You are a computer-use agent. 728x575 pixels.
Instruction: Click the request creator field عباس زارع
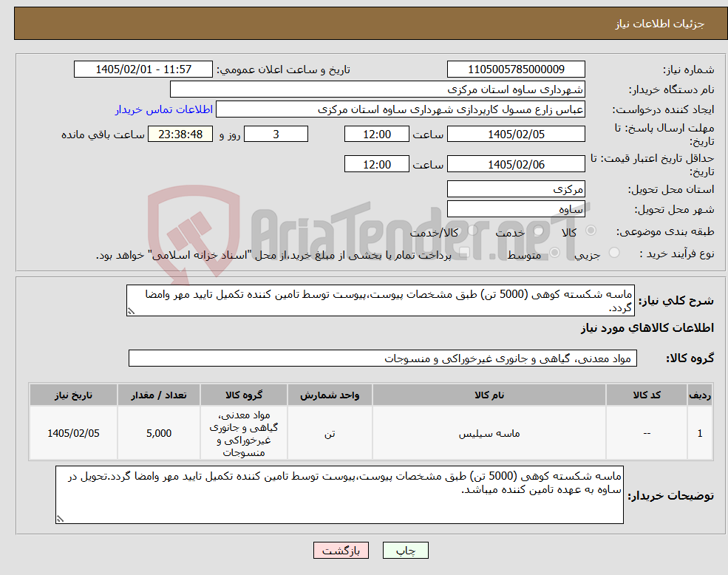[400, 109]
